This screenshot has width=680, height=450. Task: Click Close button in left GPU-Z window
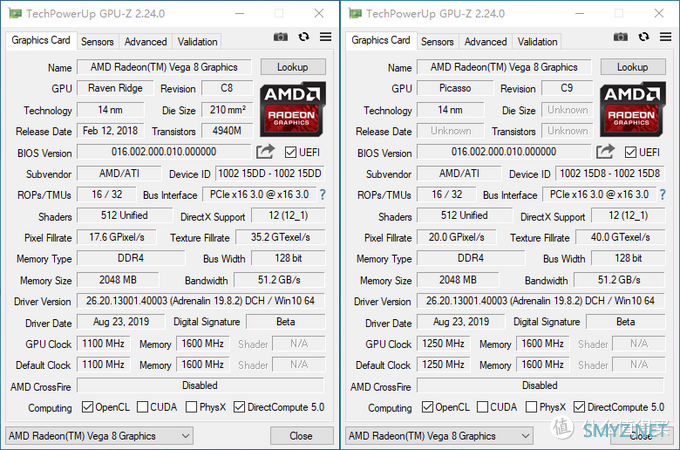(302, 436)
